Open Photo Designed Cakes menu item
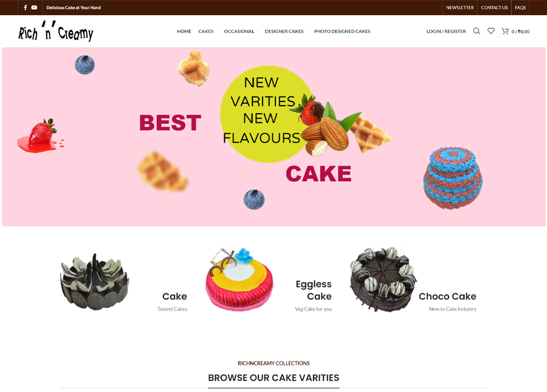547x392 pixels. pos(342,32)
